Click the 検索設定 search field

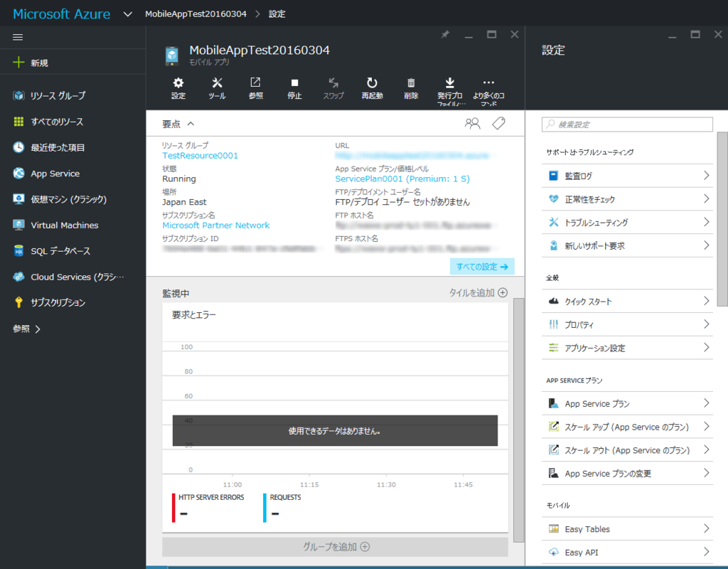click(627, 124)
